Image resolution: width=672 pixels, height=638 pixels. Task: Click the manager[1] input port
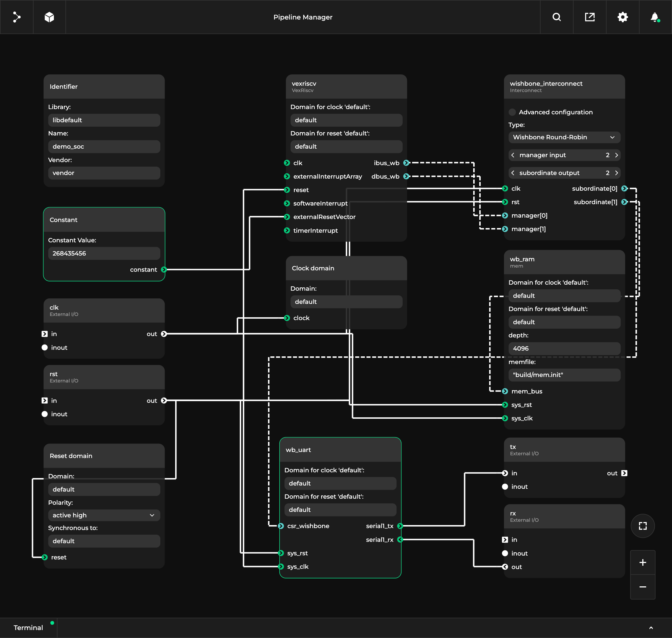pyautogui.click(x=505, y=229)
